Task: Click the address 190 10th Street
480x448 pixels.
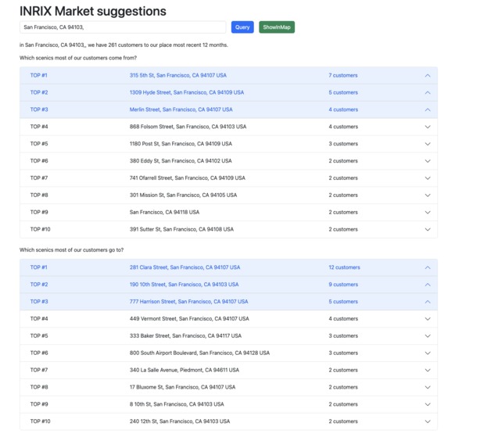Action: point(184,285)
